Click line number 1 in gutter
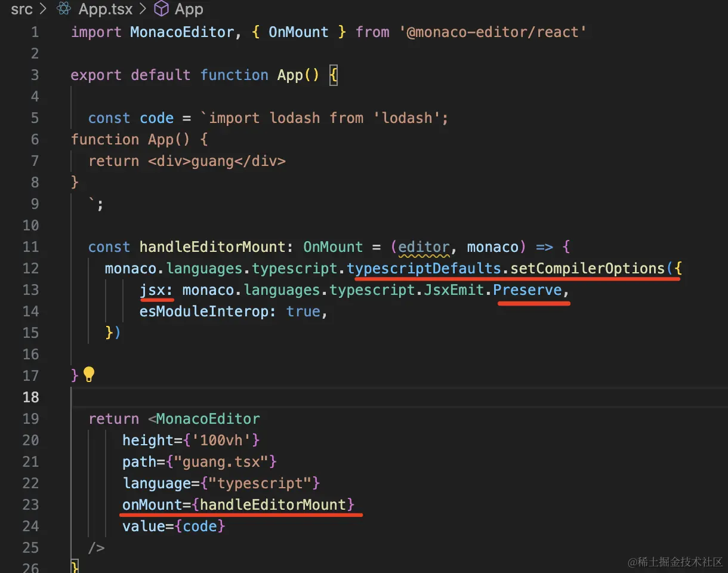This screenshot has width=728, height=573. click(x=35, y=32)
